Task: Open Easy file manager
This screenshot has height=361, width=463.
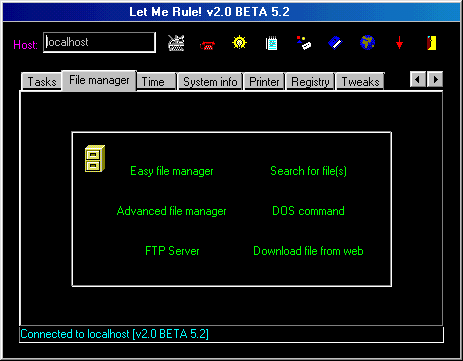Action: 172,171
